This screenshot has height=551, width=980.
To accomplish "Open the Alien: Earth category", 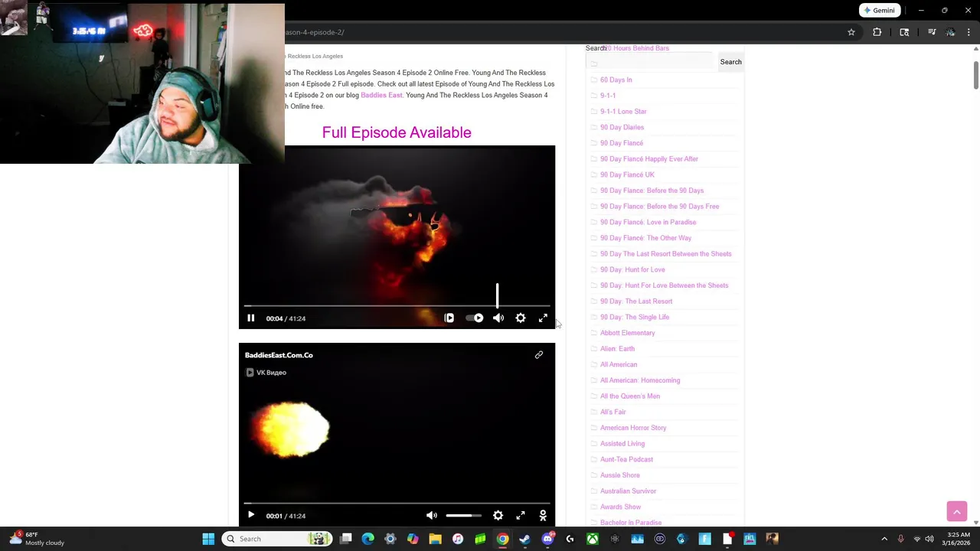I will click(617, 349).
